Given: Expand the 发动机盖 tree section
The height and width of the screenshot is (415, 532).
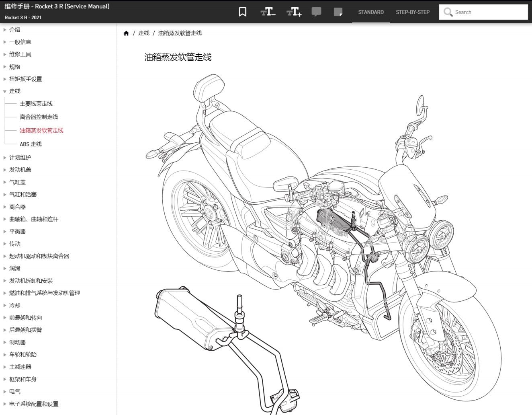Looking at the screenshot, I should [x=5, y=170].
